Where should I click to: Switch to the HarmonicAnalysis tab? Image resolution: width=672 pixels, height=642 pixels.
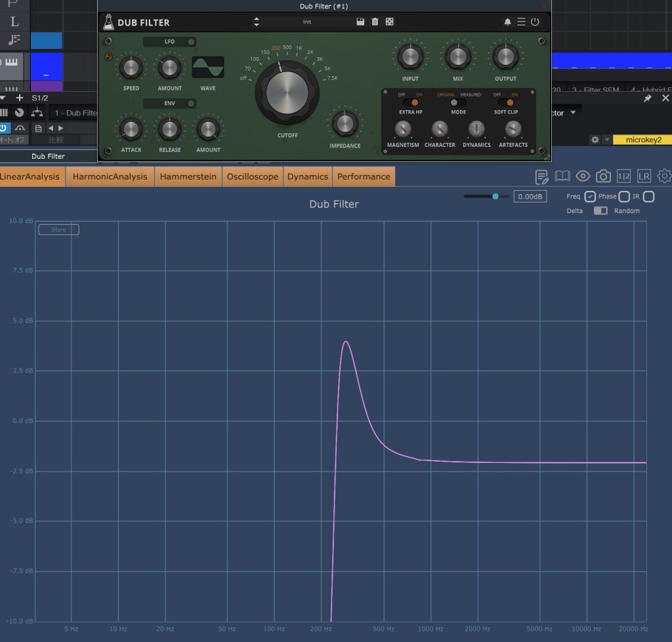[x=110, y=176]
